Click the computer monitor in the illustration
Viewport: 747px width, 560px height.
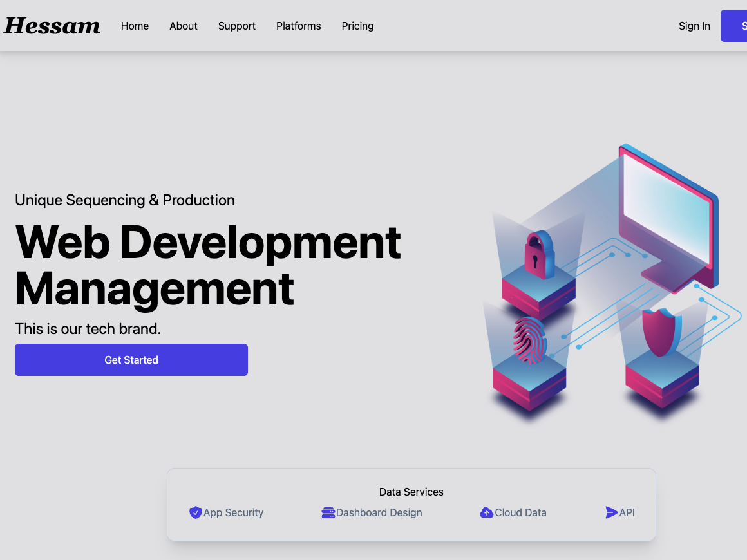668,213
